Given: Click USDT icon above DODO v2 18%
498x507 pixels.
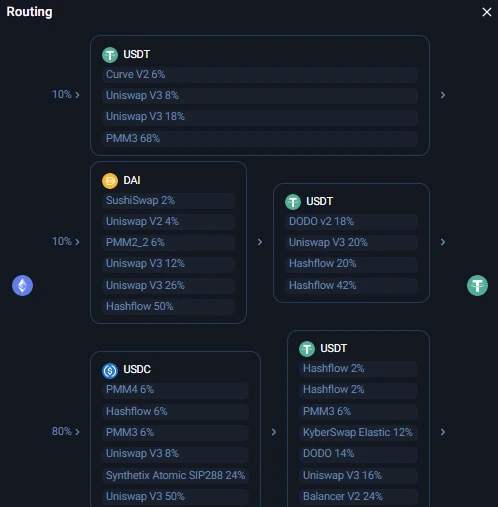Looking at the screenshot, I should pos(293,202).
